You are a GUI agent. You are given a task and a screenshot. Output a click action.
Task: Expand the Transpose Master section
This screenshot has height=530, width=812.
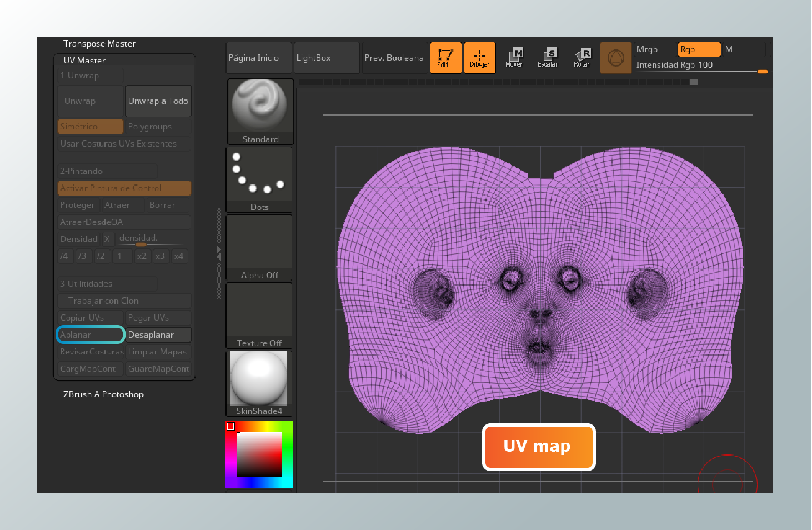pyautogui.click(x=99, y=43)
